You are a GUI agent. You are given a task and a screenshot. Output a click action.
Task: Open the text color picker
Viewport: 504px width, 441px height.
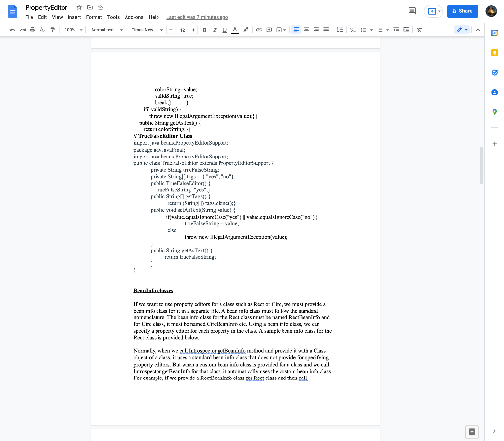point(235,30)
